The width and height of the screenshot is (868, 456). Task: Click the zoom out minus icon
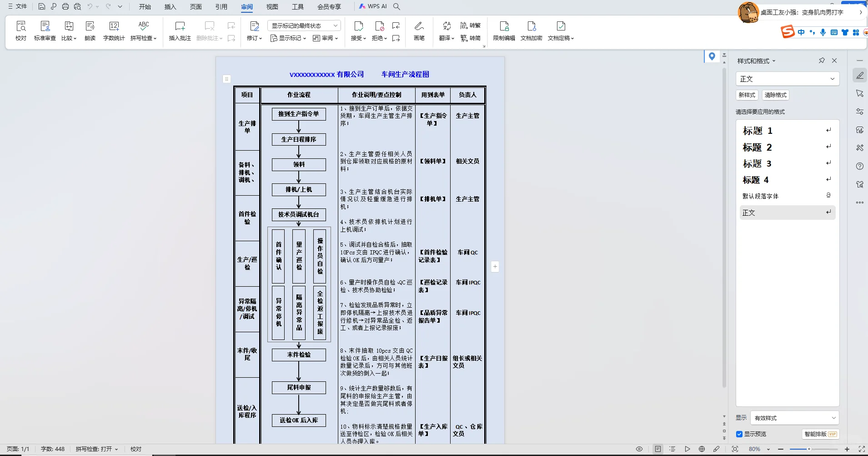(781, 449)
